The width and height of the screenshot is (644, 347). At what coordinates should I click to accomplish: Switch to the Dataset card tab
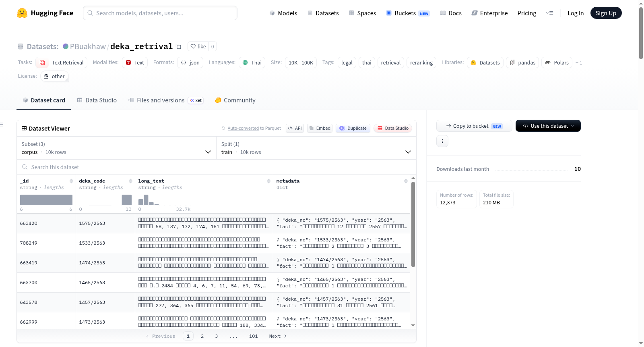tap(43, 100)
